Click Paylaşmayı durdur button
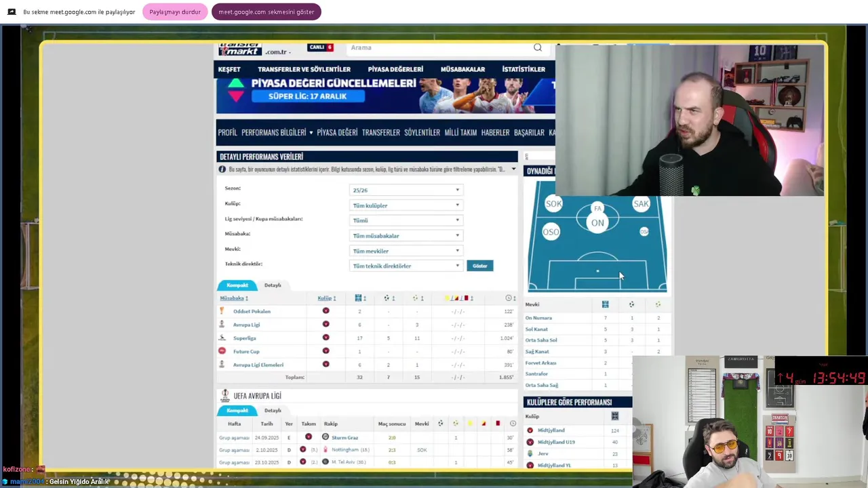The height and width of the screenshot is (488, 868). click(175, 12)
